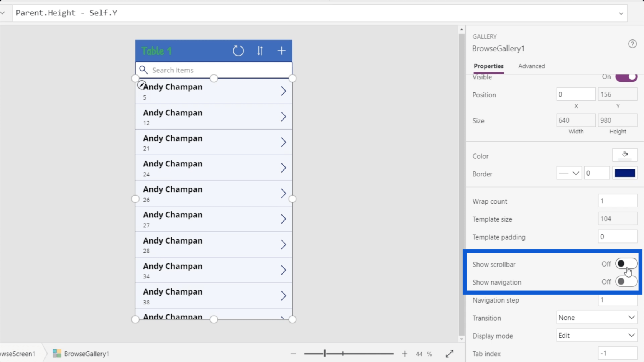Viewport: 644px width, 362px height.
Task: Click the plus add-item icon
Action: pyautogui.click(x=281, y=51)
